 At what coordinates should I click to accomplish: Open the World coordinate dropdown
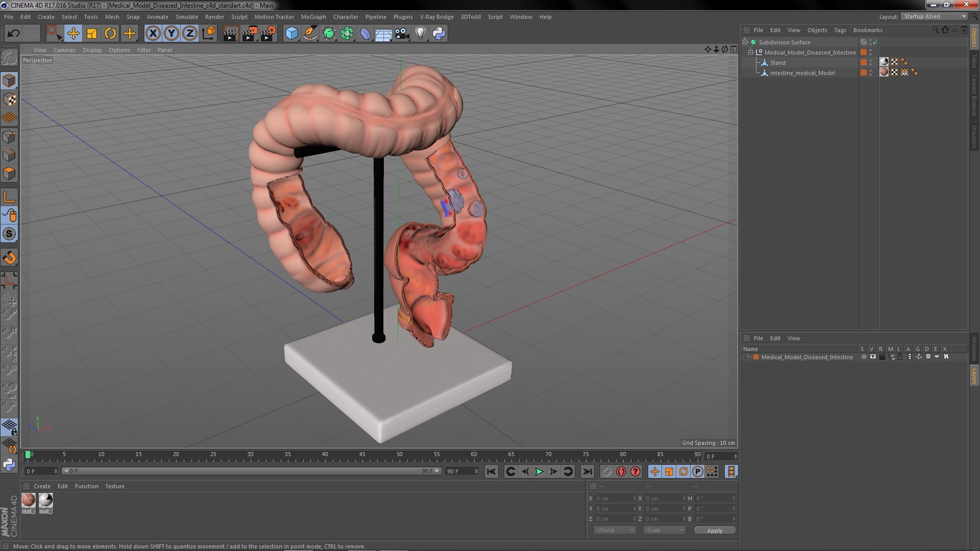[x=615, y=530]
